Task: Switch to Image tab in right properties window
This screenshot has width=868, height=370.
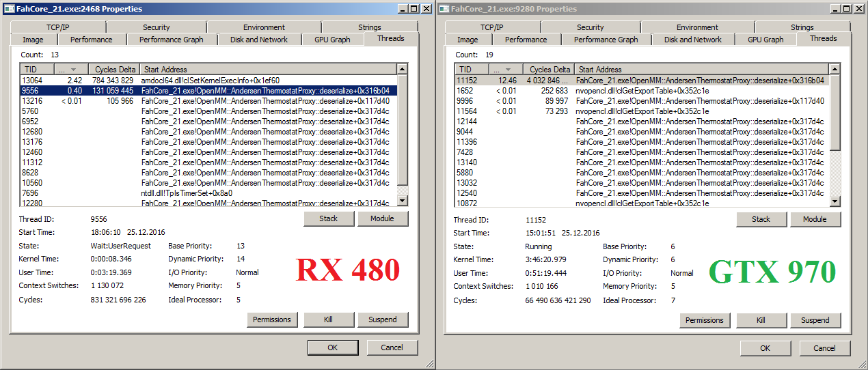Action: [467, 40]
